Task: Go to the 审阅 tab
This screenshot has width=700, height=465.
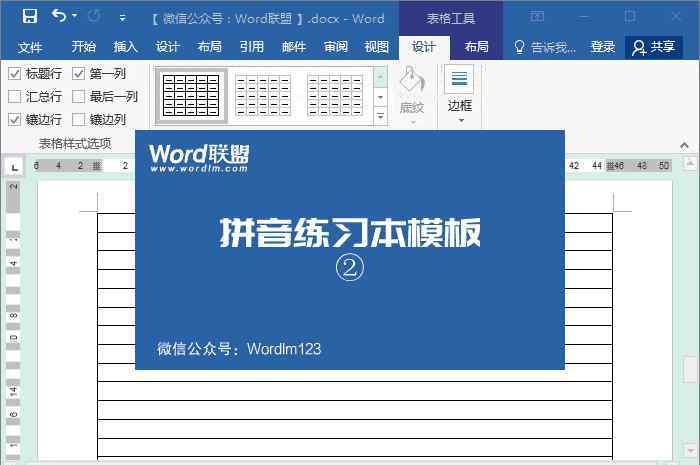Action: coord(336,47)
